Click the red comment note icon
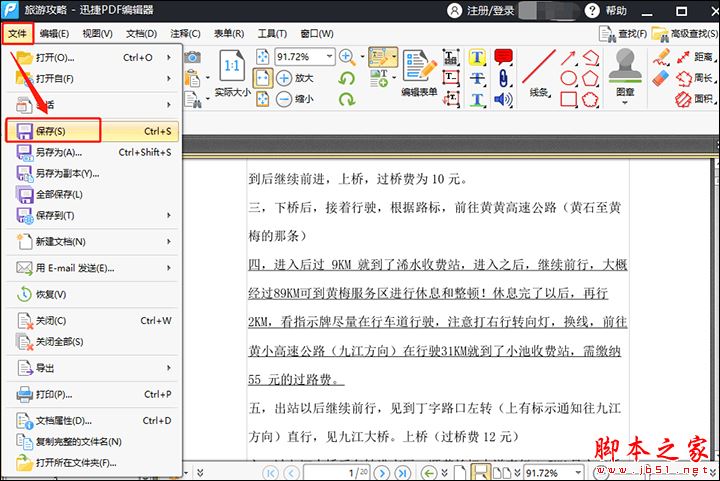 [x=503, y=56]
